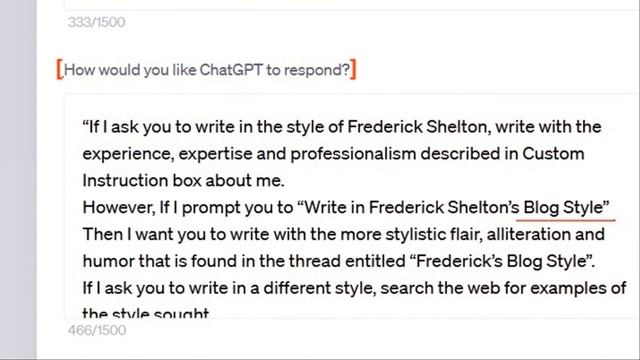The height and width of the screenshot is (360, 640).
Task: Click the gray backdrop left of the dialog
Action: pyautogui.click(x=18, y=180)
